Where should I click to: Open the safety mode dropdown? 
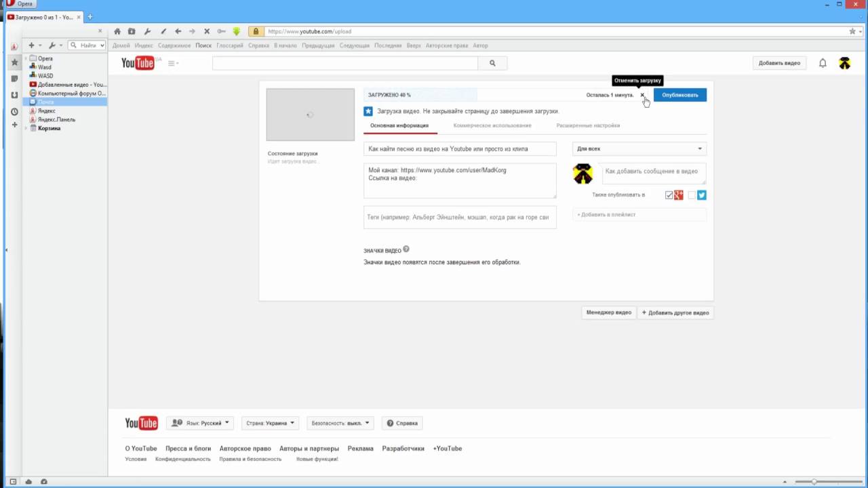340,423
